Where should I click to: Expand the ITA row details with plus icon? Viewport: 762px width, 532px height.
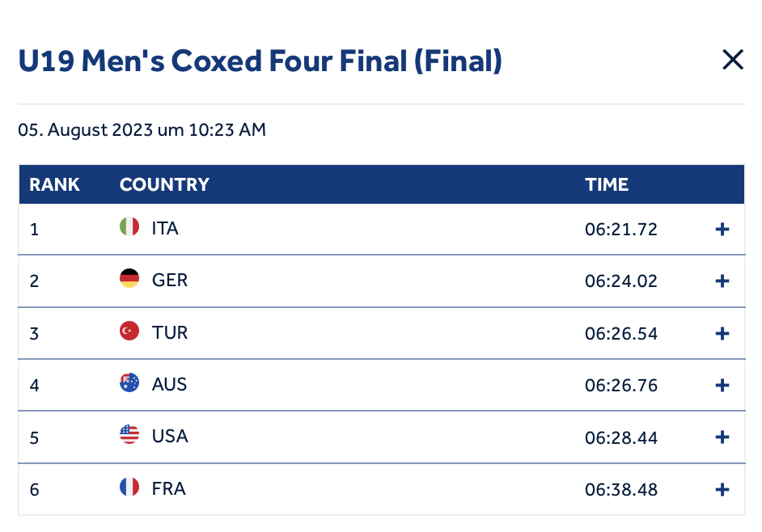coord(722,230)
